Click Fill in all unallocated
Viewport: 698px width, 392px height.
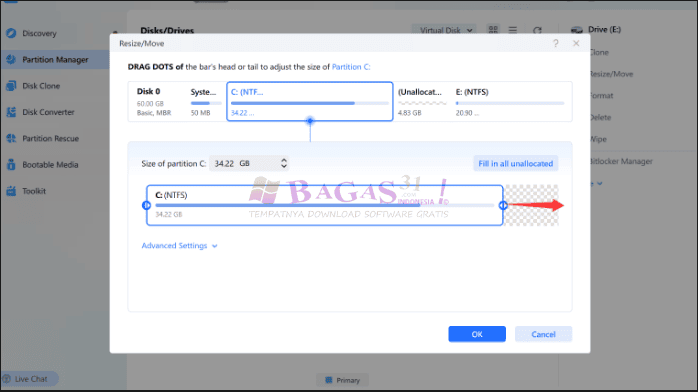pyautogui.click(x=515, y=163)
